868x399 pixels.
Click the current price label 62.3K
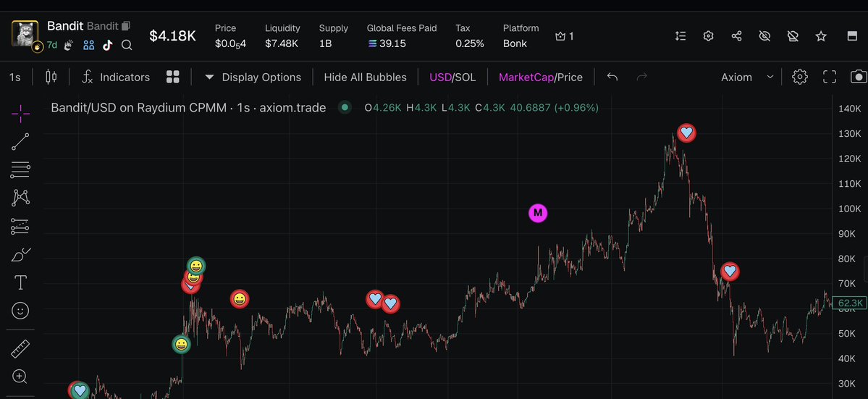851,303
